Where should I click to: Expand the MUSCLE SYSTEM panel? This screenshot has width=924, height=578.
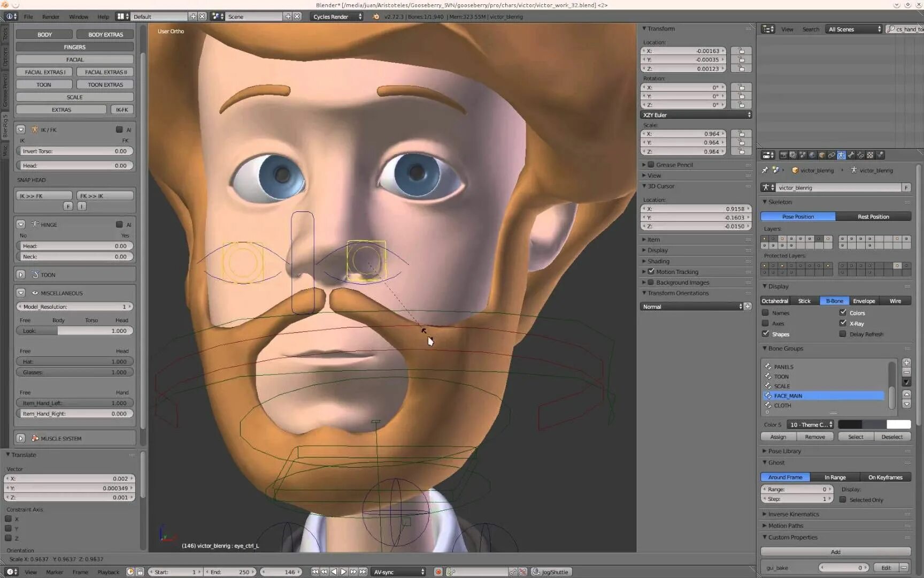click(x=21, y=438)
